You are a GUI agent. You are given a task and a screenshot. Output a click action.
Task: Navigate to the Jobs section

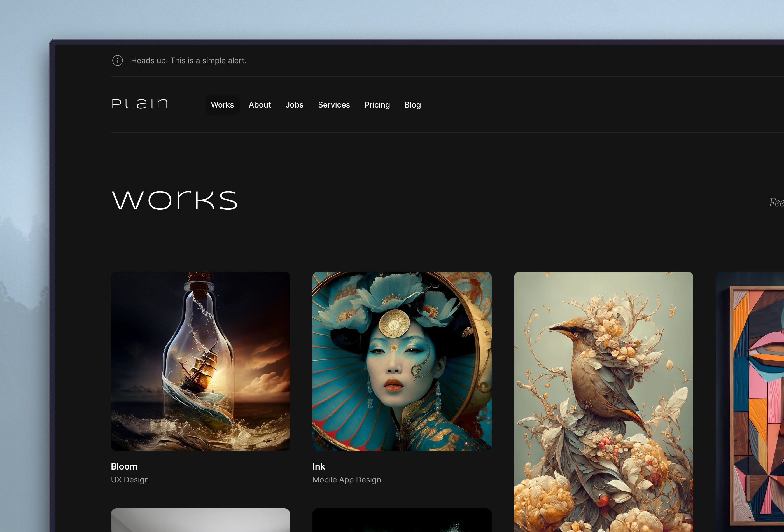(x=295, y=104)
